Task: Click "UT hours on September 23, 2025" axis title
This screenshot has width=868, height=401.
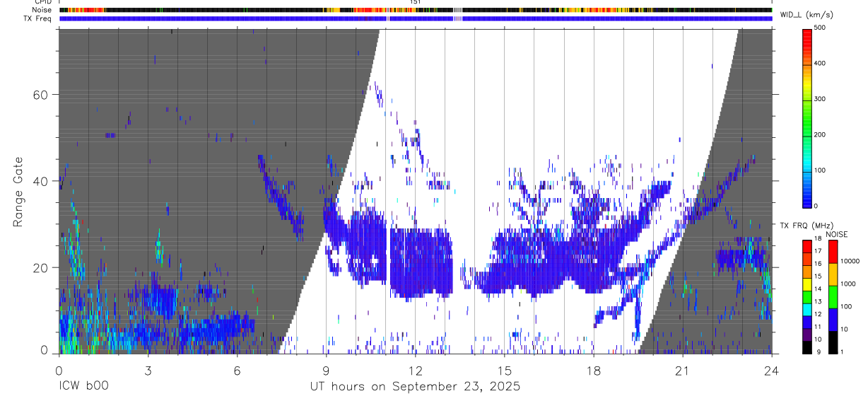Action: coord(415,386)
